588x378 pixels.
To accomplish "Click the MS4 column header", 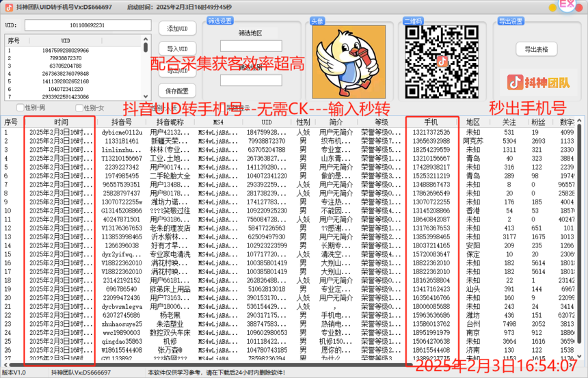I will 218,122.
